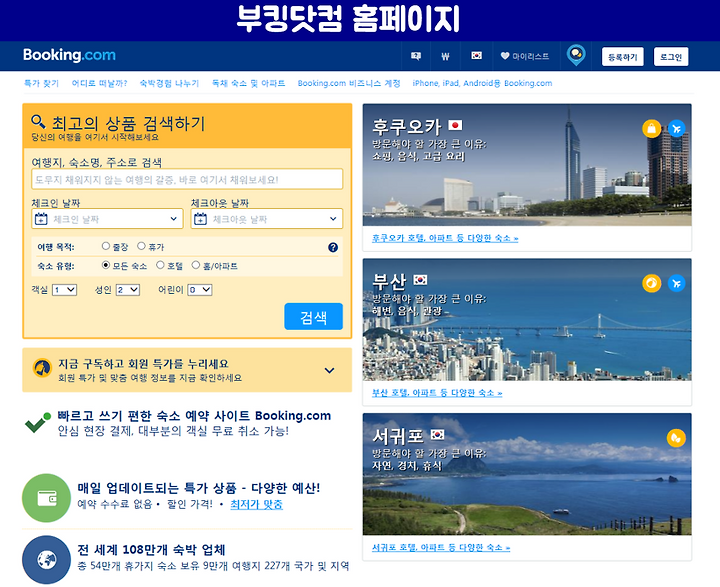Click the blue 검색 button
This screenshot has height=587, width=720.
[x=314, y=316]
